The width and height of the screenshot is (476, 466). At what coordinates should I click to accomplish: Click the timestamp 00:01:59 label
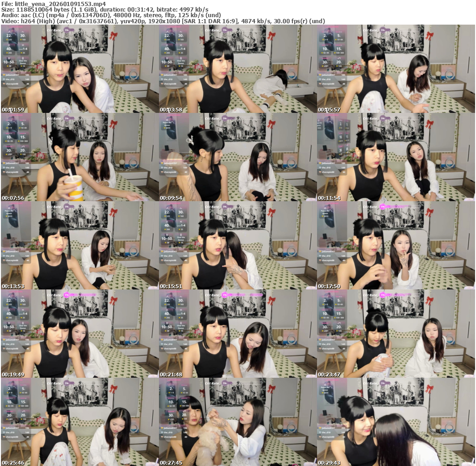click(13, 110)
